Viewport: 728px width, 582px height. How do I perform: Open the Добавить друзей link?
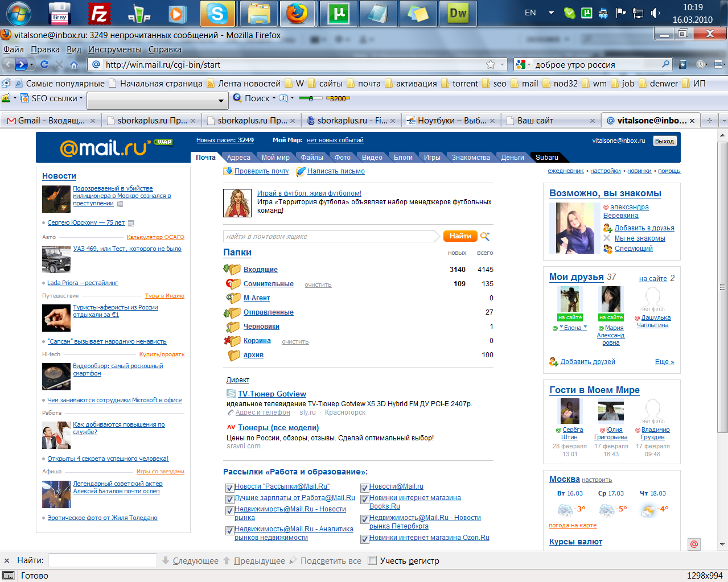(587, 362)
